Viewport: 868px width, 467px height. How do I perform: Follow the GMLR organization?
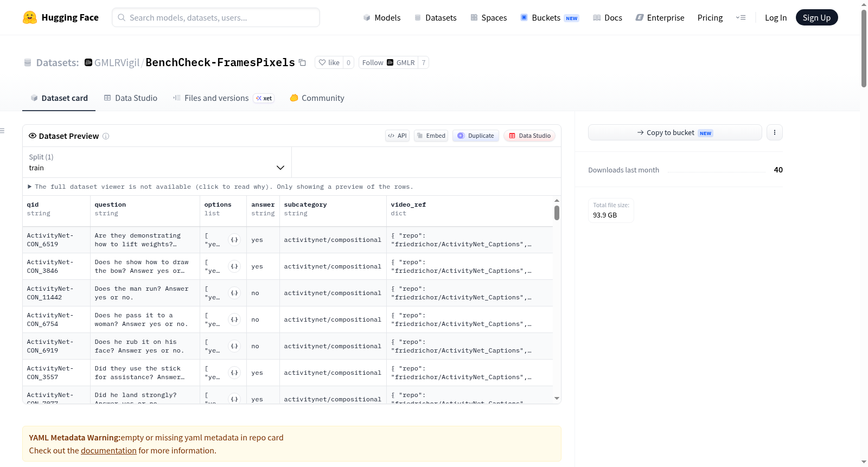coord(388,62)
